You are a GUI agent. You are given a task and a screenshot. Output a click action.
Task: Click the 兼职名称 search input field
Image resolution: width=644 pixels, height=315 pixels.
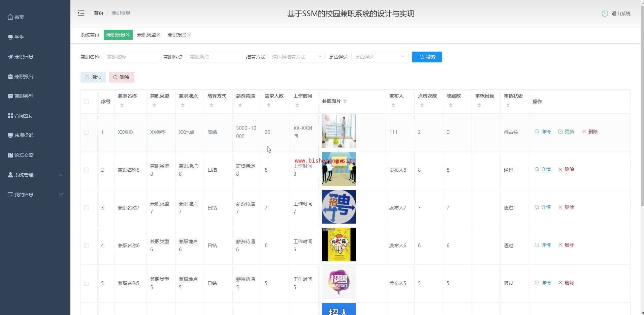[x=131, y=57]
